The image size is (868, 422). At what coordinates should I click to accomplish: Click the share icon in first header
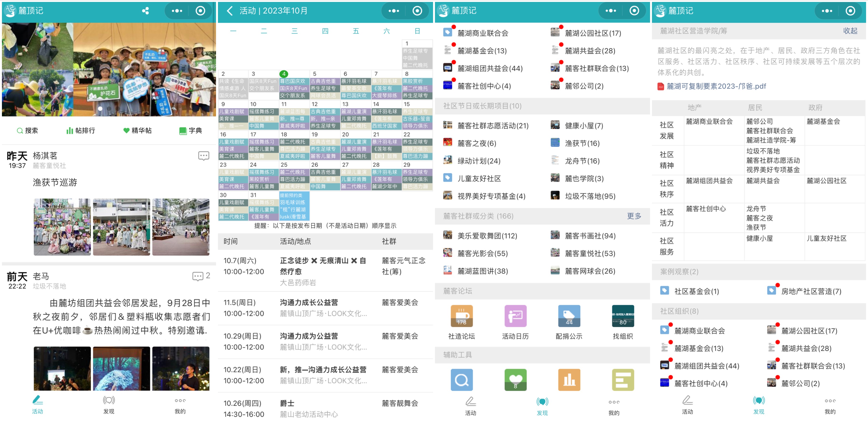click(x=146, y=11)
